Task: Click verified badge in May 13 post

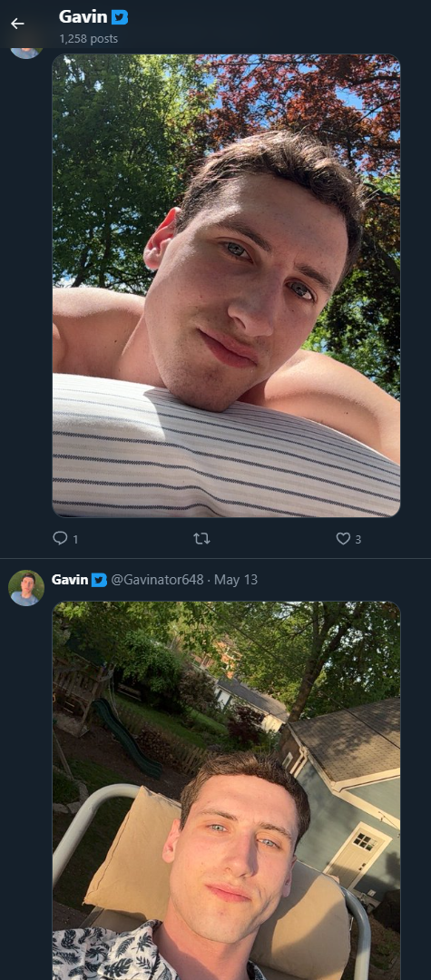Action: coord(99,580)
